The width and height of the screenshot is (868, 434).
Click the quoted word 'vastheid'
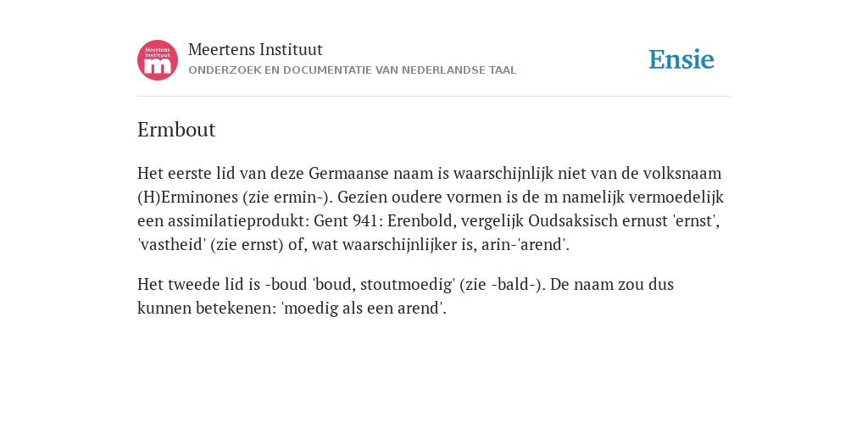point(171,245)
